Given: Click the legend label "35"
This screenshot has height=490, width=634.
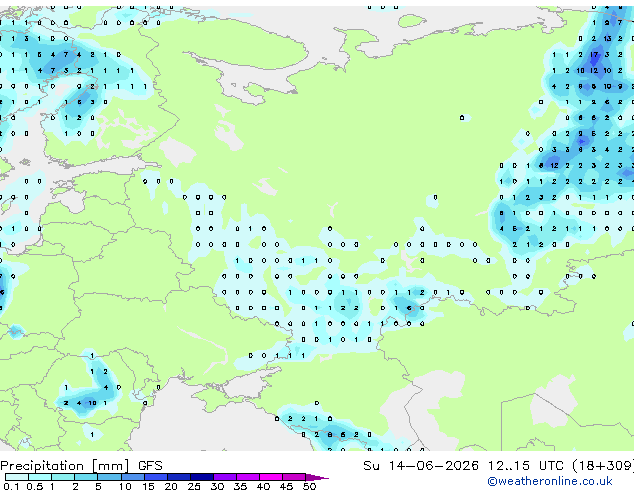Looking at the screenshot, I should 240,486.
